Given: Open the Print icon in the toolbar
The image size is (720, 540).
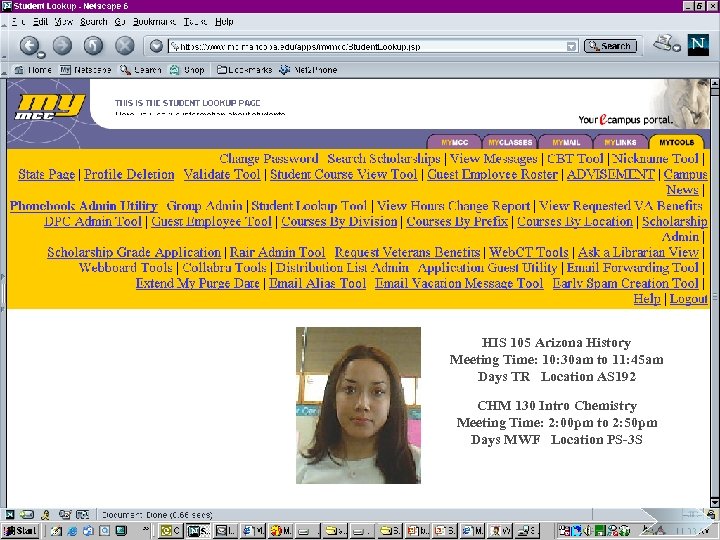Looking at the screenshot, I should coord(663,43).
